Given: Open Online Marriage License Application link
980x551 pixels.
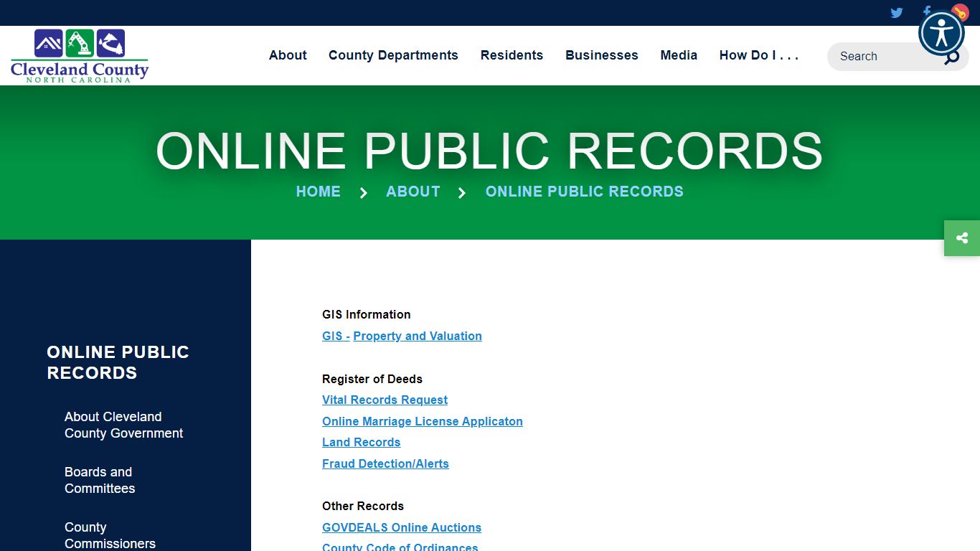Looking at the screenshot, I should tap(422, 421).
